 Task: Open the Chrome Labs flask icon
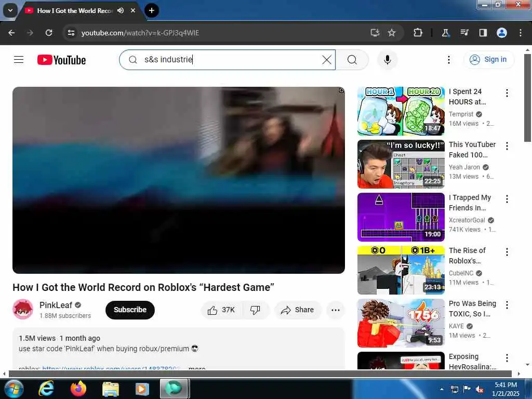pos(445,33)
